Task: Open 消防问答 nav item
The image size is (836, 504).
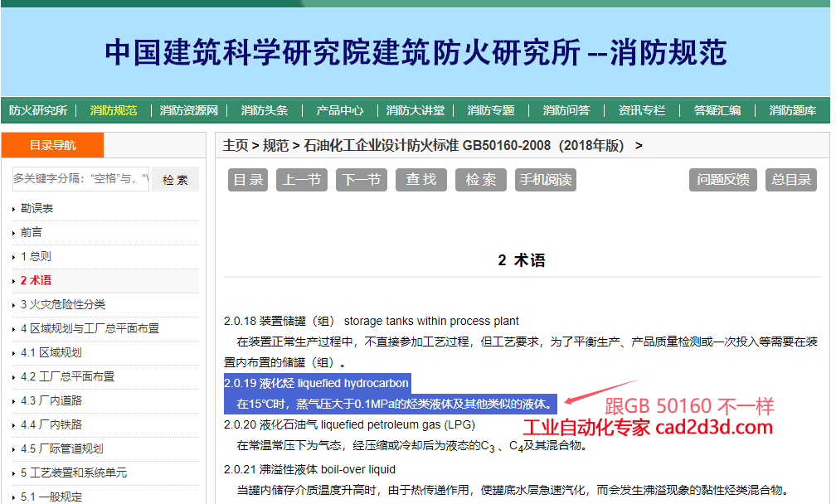Action: coord(566,110)
